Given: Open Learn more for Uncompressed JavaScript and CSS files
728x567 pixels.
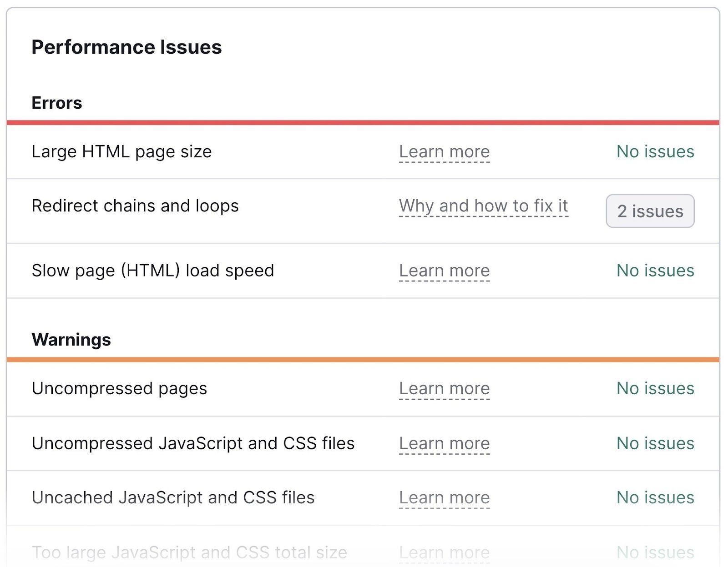Looking at the screenshot, I should click(444, 443).
